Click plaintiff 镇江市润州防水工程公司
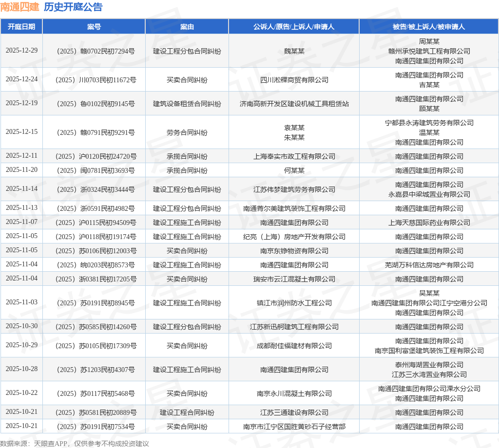Image resolution: width=499 pixels, height=448 pixels. point(294,303)
